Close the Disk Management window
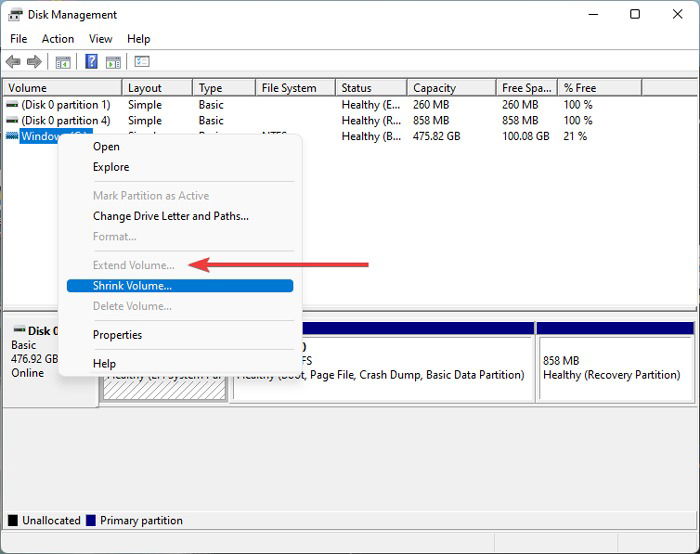 tap(677, 14)
